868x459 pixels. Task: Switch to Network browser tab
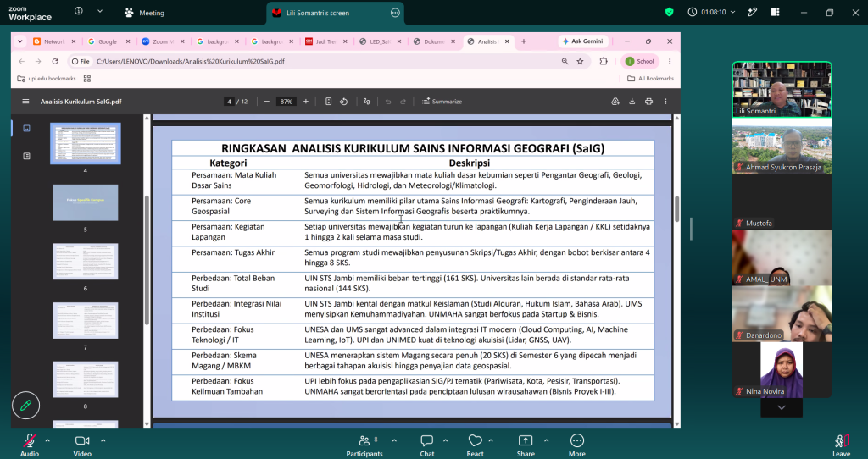[x=53, y=41]
